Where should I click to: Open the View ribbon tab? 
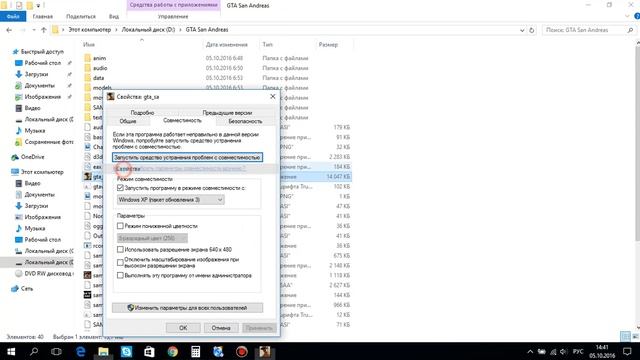pos(114,16)
